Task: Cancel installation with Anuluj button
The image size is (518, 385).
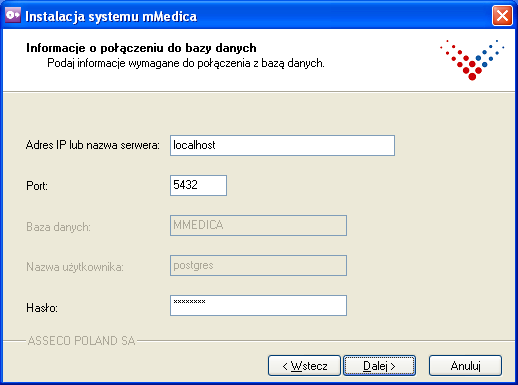Action: tap(465, 366)
